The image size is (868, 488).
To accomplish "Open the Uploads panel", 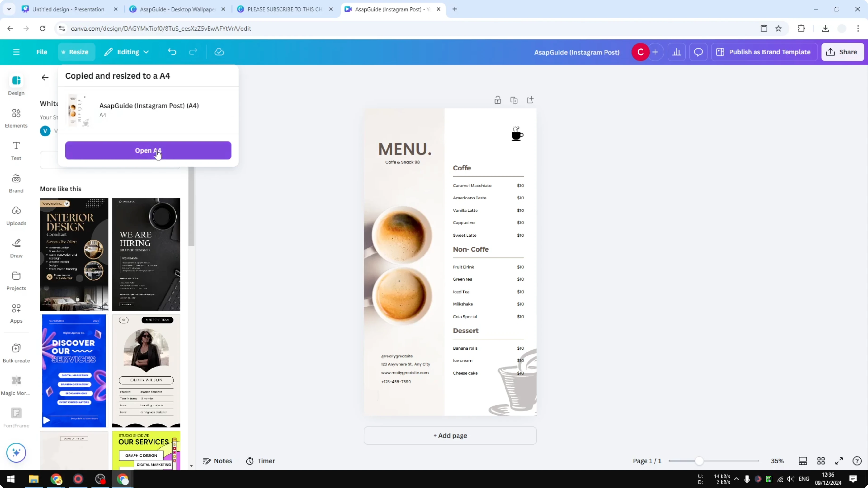I will coord(16,216).
